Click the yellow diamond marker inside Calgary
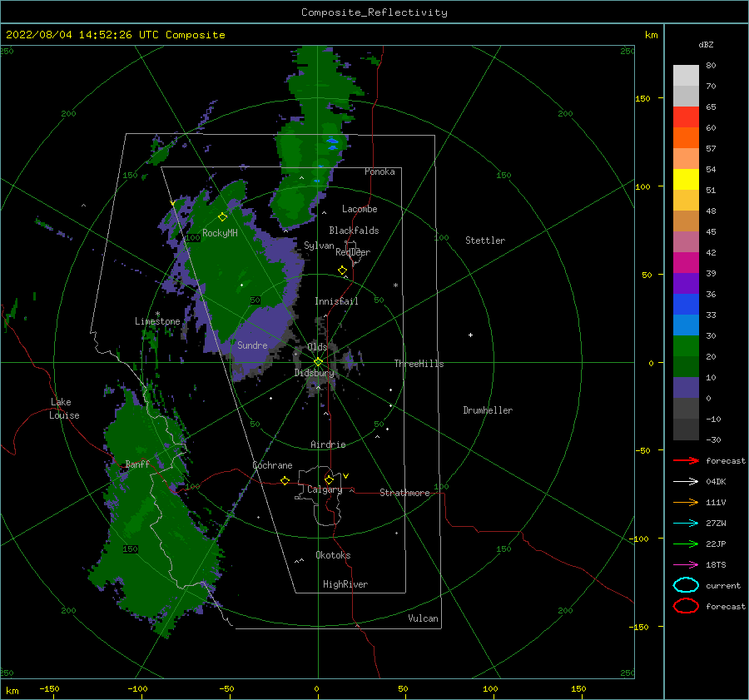The width and height of the screenshot is (749, 700). [329, 479]
